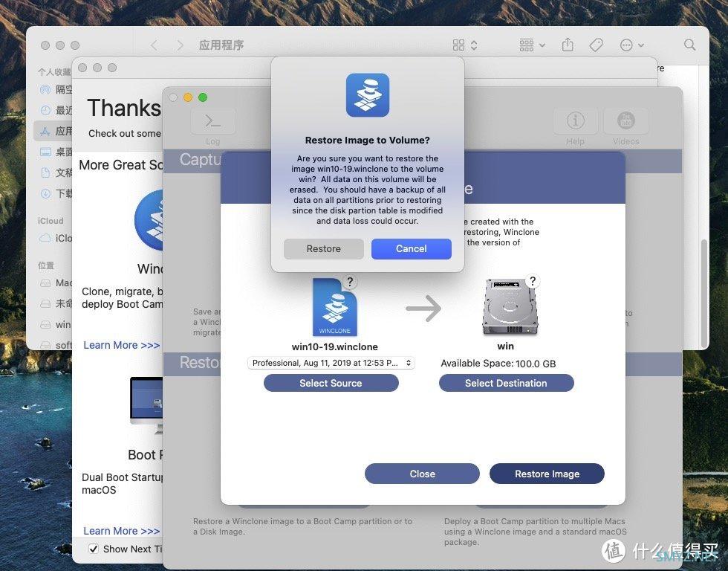
Task: Toggle the Show Next Time checkbox
Action: [94, 549]
